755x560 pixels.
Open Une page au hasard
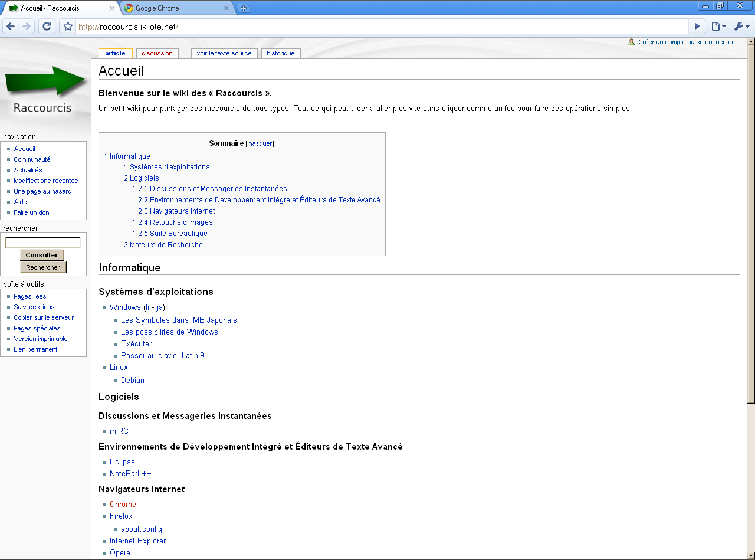coord(42,191)
